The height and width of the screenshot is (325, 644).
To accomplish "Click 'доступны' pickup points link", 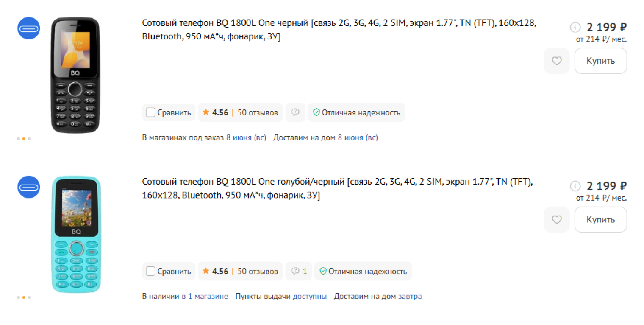I will [310, 296].
